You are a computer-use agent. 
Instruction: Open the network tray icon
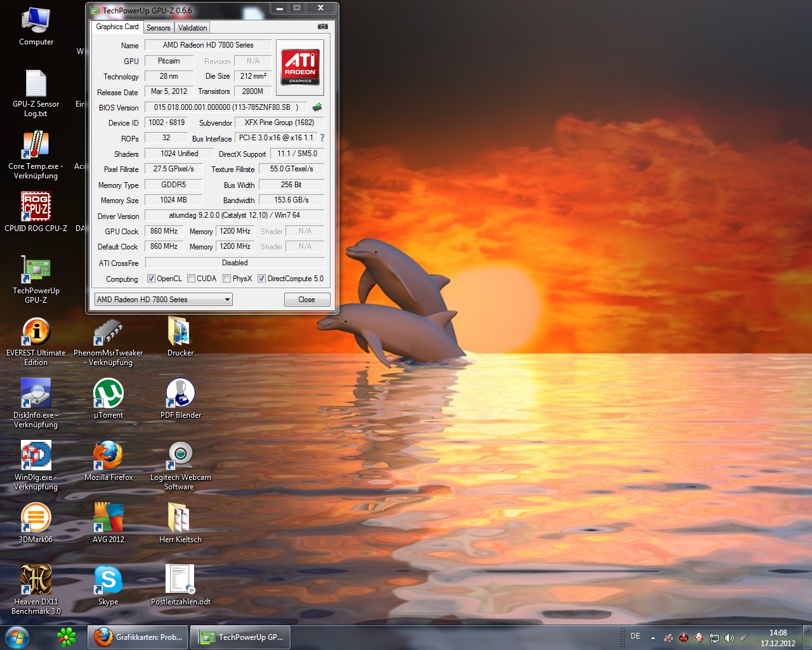[x=714, y=637]
